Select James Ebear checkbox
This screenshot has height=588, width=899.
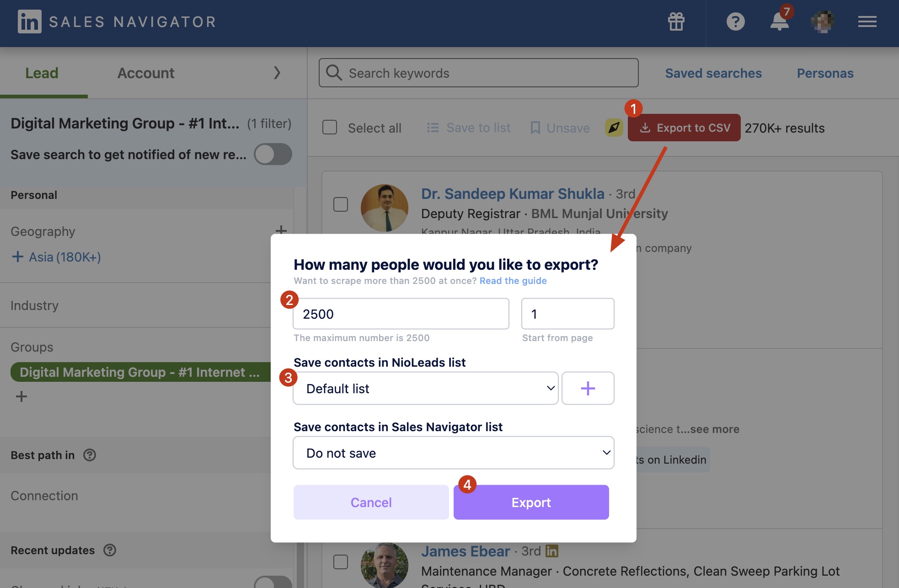[341, 561]
